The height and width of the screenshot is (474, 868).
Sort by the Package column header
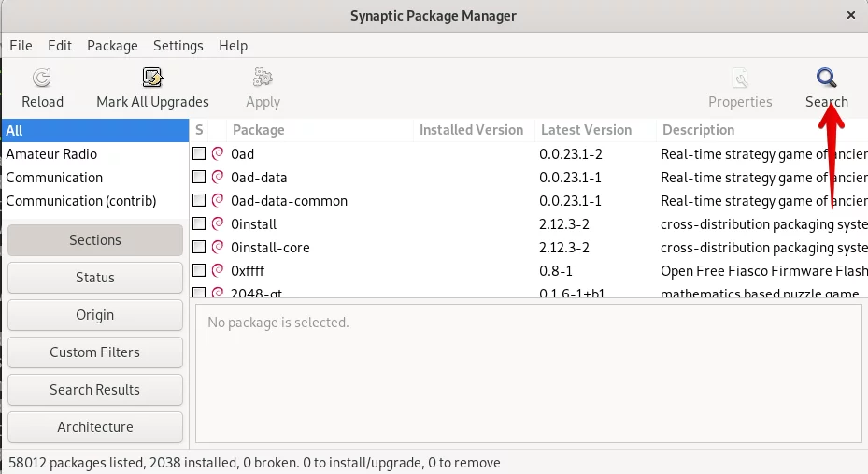(320, 130)
